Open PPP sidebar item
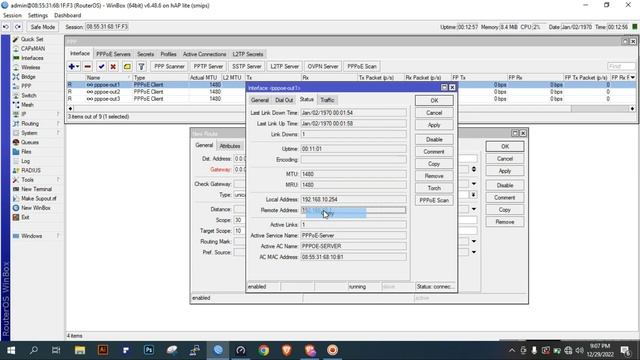Screen dimensions: 640x360 point(26,86)
